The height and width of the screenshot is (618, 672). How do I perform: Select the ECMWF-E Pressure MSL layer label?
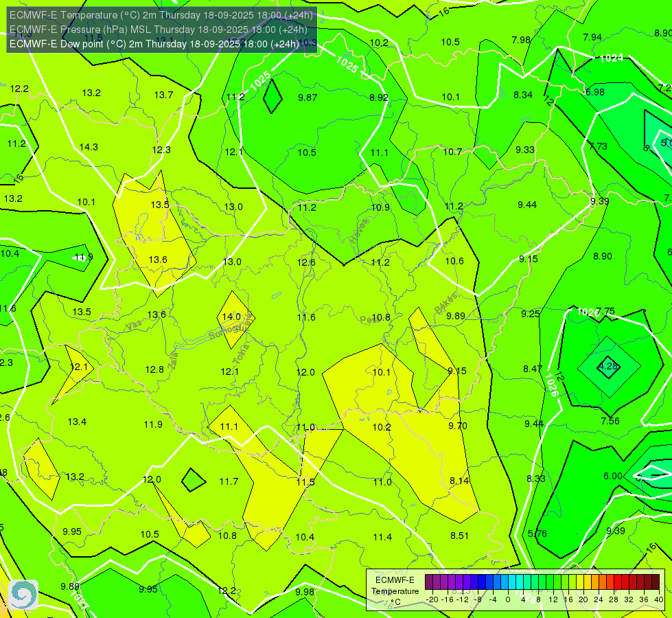(159, 30)
